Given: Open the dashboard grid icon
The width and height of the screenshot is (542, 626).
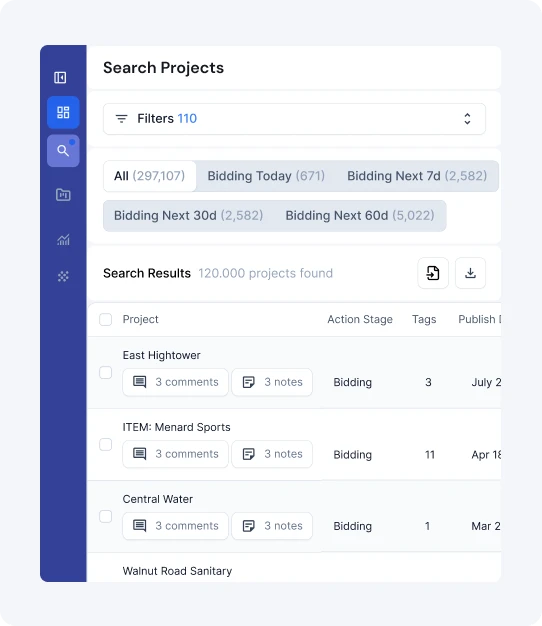Looking at the screenshot, I should [63, 112].
